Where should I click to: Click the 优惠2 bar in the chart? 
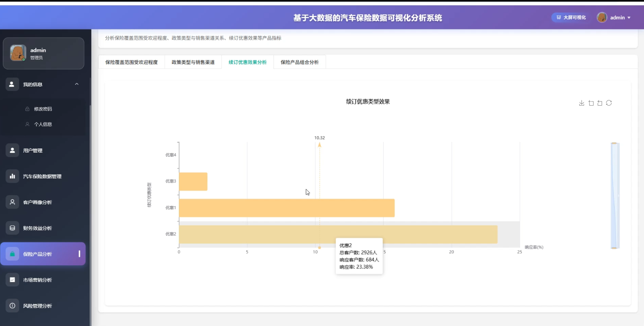click(338, 234)
